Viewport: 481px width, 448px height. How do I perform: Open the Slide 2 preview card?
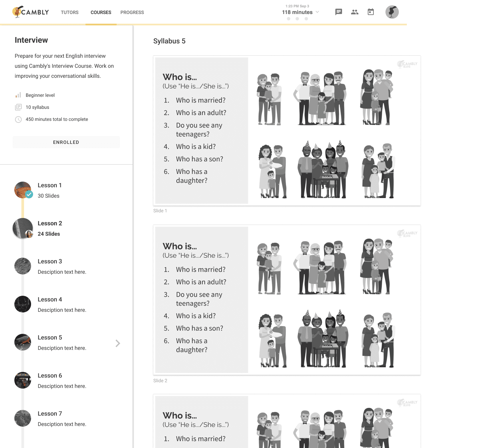pyautogui.click(x=287, y=300)
